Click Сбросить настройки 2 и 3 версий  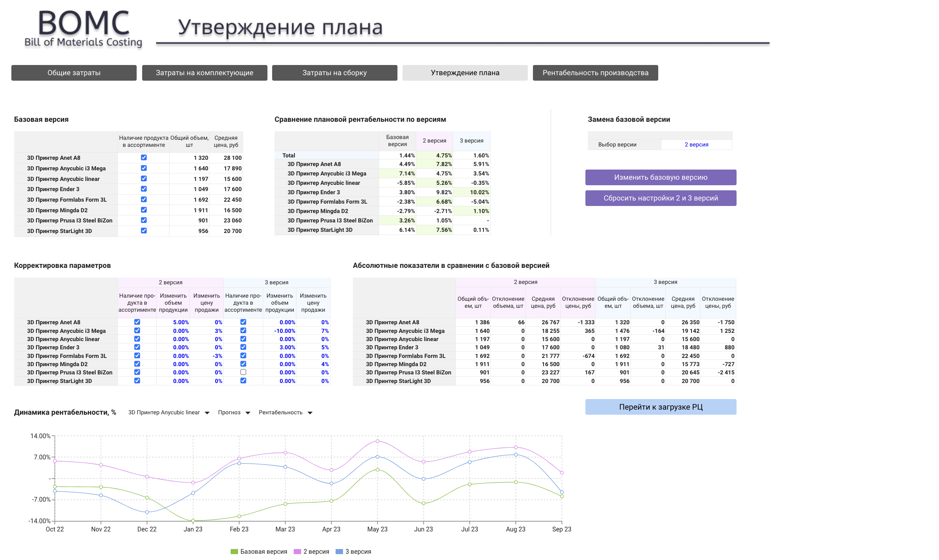(x=661, y=198)
